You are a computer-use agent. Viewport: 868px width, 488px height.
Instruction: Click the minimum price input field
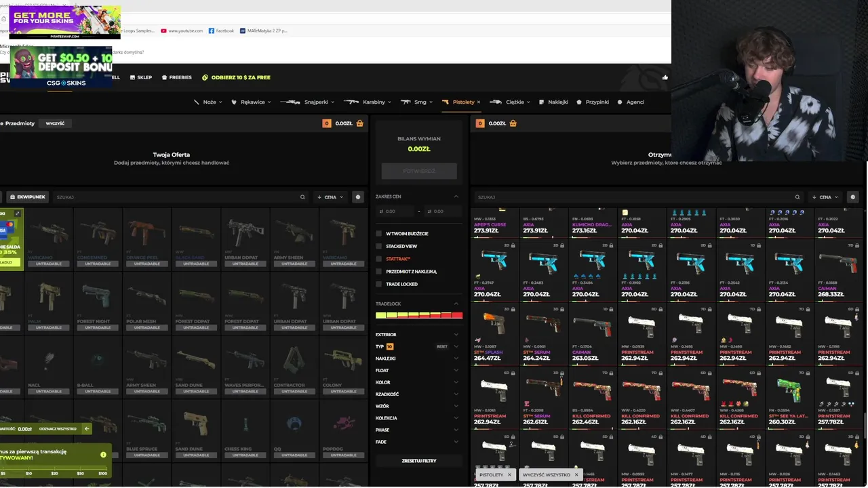[395, 211]
